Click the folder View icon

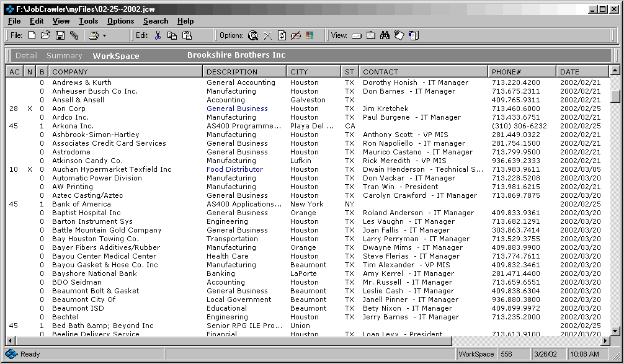point(370,35)
